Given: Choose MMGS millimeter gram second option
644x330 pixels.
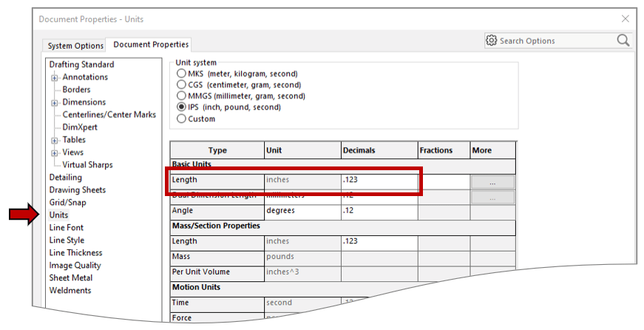Looking at the screenshot, I should (x=182, y=96).
